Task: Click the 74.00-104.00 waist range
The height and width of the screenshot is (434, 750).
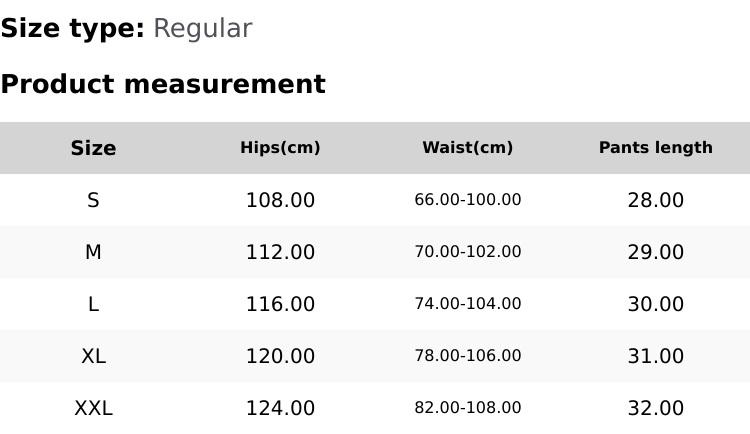Action: (x=467, y=304)
